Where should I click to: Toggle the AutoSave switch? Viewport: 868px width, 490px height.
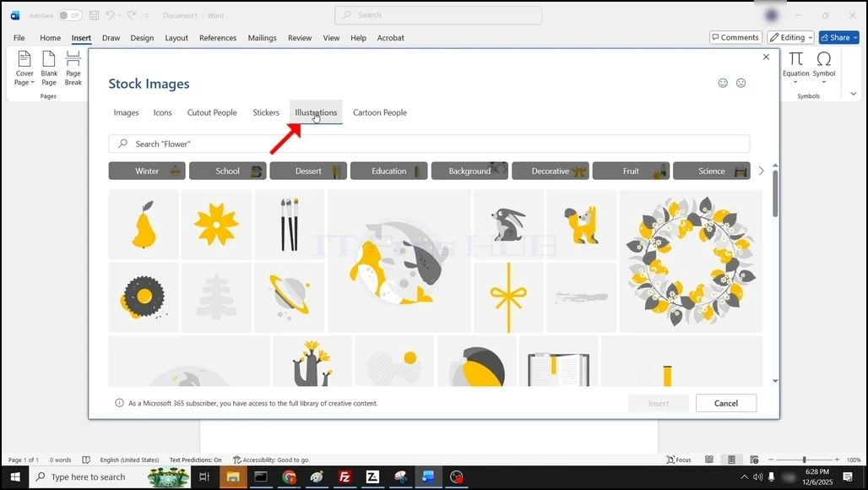click(70, 15)
